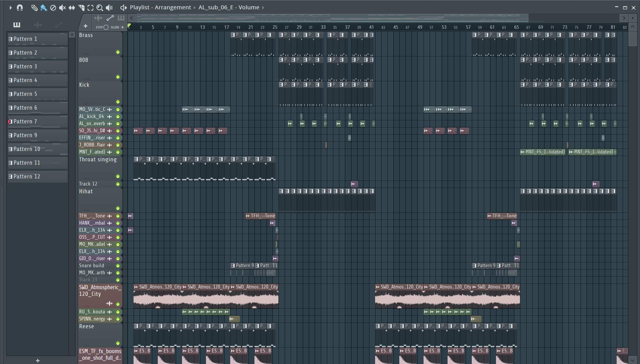This screenshot has height=364, width=640.
Task: Select Pattern 10 in the picker
Action: click(38, 149)
